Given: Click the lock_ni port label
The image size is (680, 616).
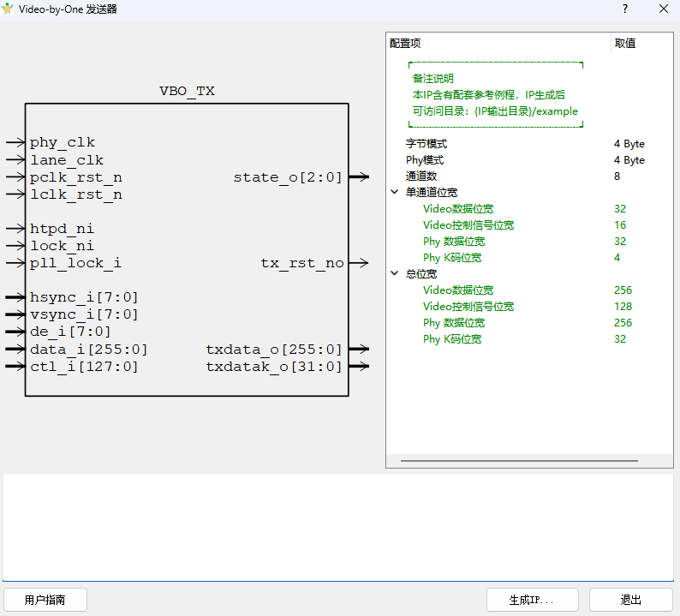Looking at the screenshot, I should tap(62, 246).
